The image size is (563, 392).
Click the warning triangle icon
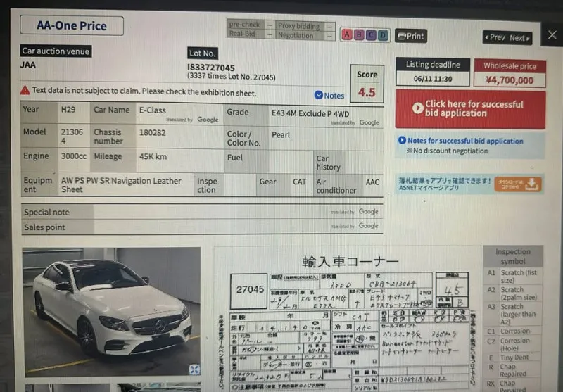pos(25,90)
